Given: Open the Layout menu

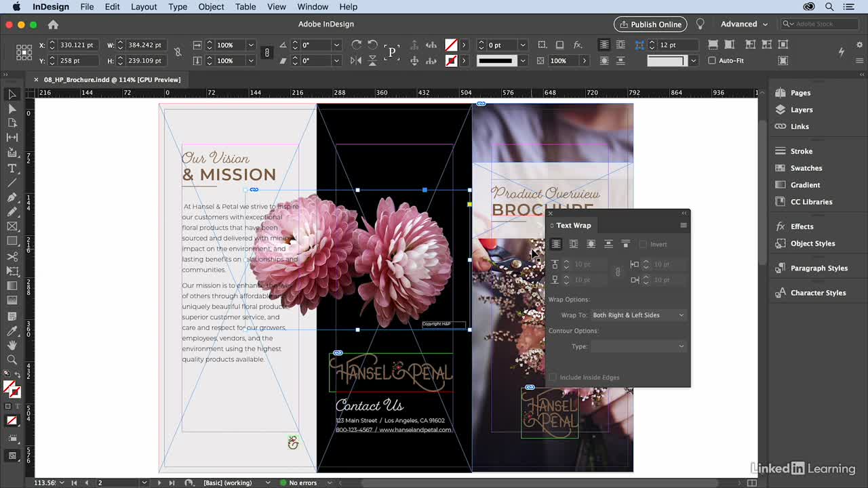Looking at the screenshot, I should (144, 7).
